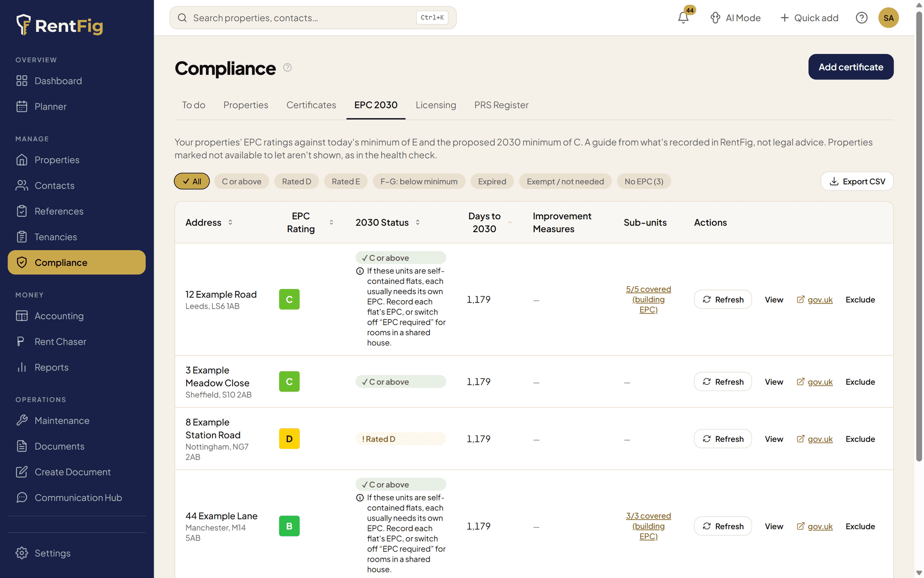Open Settings in the sidebar
This screenshot has height=578, width=924.
tap(77, 553)
